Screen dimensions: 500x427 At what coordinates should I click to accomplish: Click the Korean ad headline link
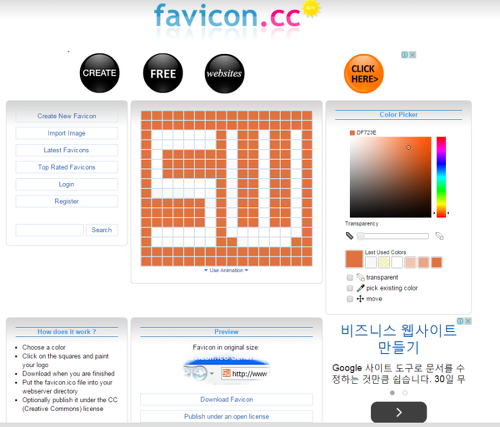point(398,339)
